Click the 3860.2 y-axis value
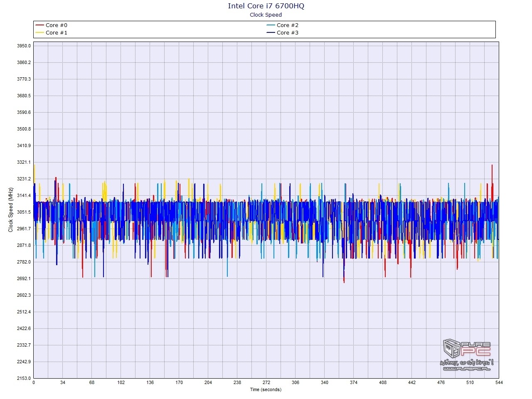The image size is (532, 399). [x=24, y=63]
